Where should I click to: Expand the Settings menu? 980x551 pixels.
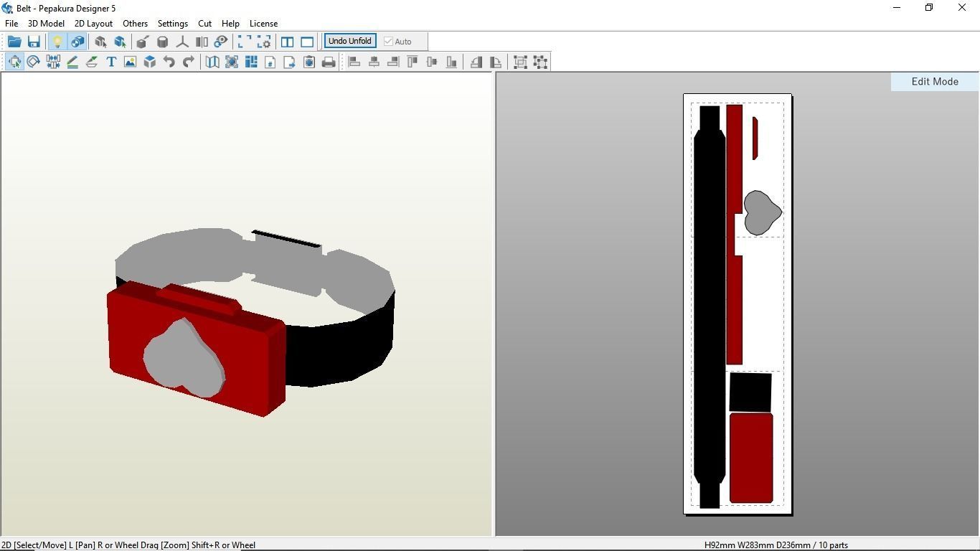pyautogui.click(x=172, y=24)
